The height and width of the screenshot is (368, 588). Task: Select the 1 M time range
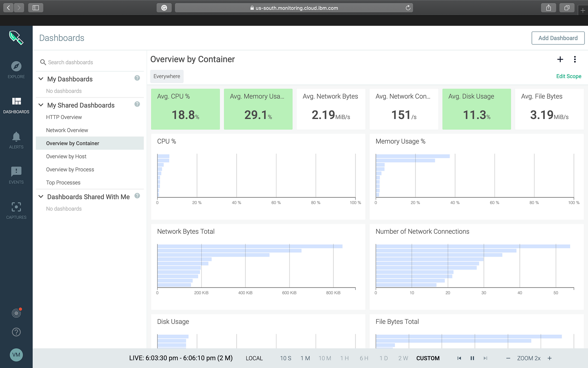[x=305, y=358]
